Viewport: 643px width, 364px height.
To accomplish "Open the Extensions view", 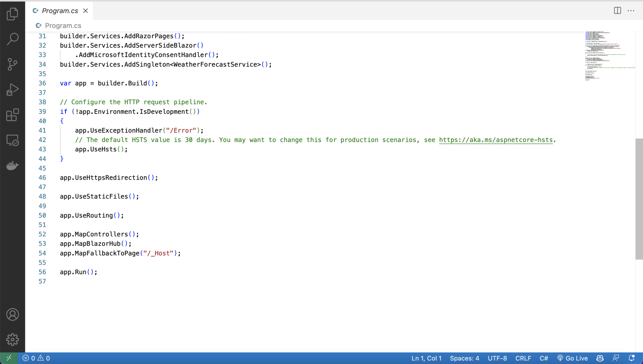I will coord(13,115).
